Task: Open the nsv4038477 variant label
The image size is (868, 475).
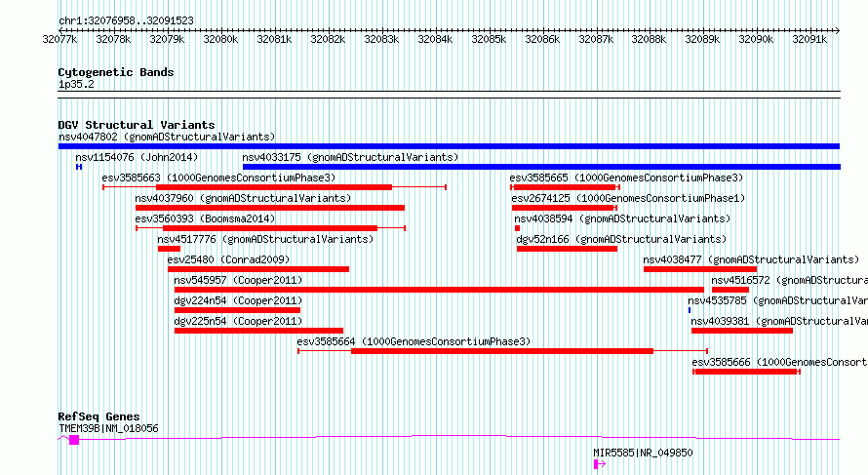Action: 751,259
